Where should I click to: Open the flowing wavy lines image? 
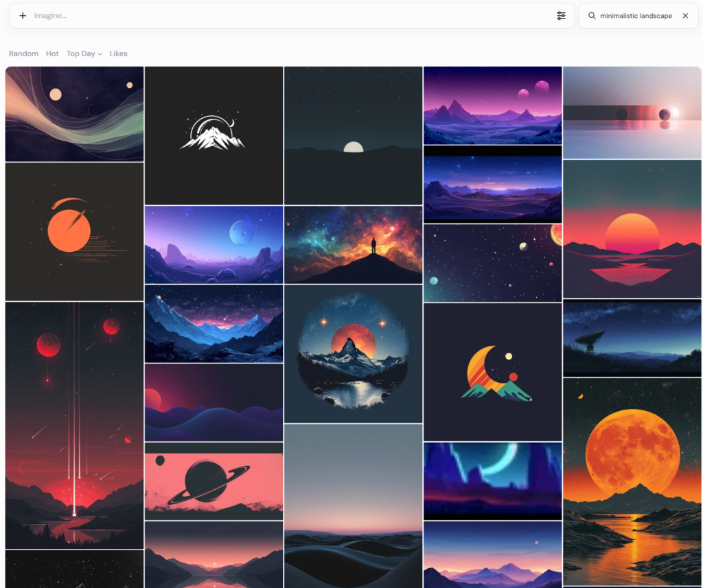click(x=74, y=114)
